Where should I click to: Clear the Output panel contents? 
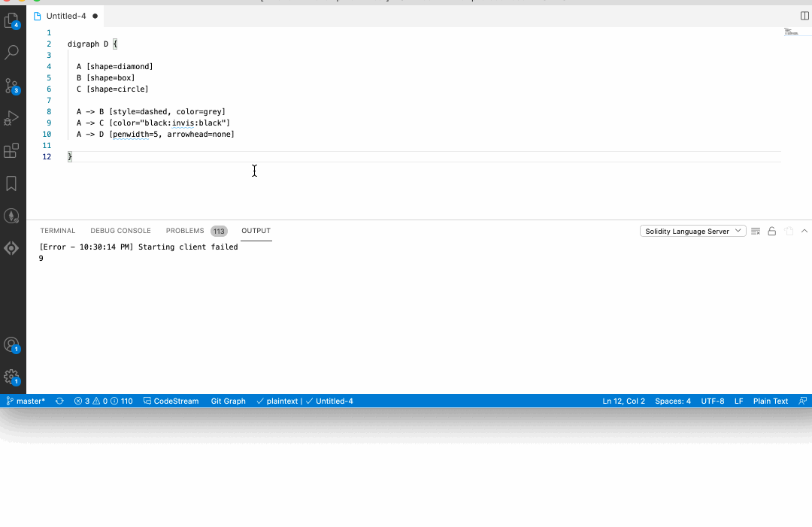click(755, 231)
